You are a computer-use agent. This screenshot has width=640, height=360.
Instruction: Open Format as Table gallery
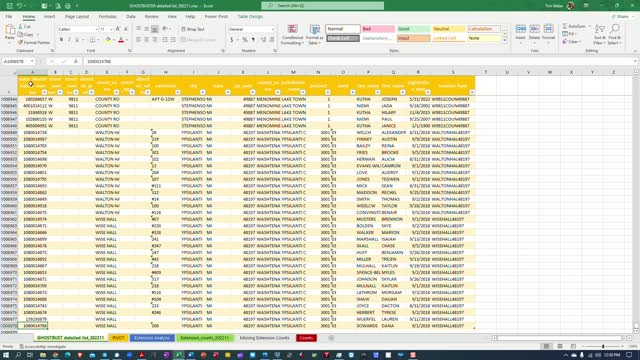(x=314, y=35)
